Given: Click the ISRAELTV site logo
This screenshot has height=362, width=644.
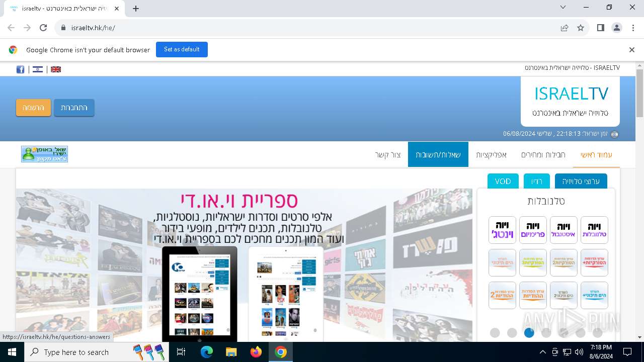Looking at the screenshot, I should pos(571,101).
